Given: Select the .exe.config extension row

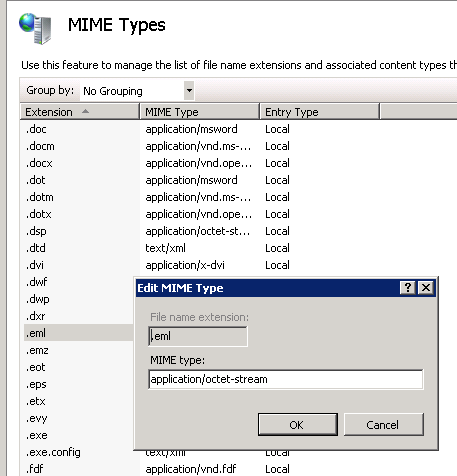Looking at the screenshot, I should point(53,452).
